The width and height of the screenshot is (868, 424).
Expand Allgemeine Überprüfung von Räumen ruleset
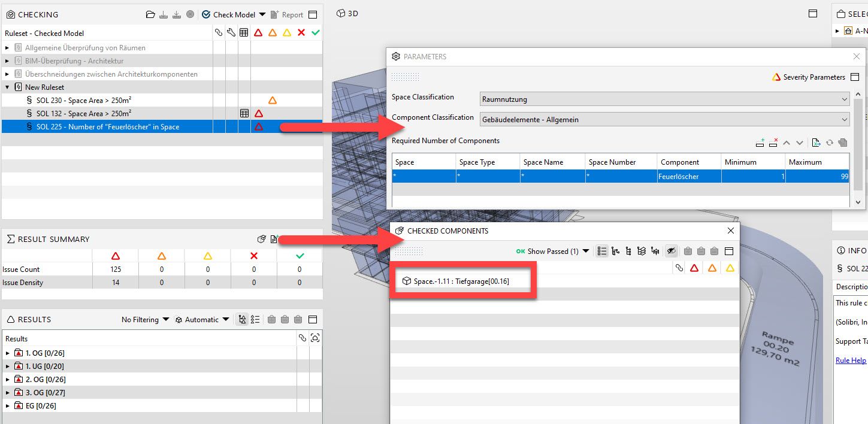pyautogui.click(x=7, y=48)
